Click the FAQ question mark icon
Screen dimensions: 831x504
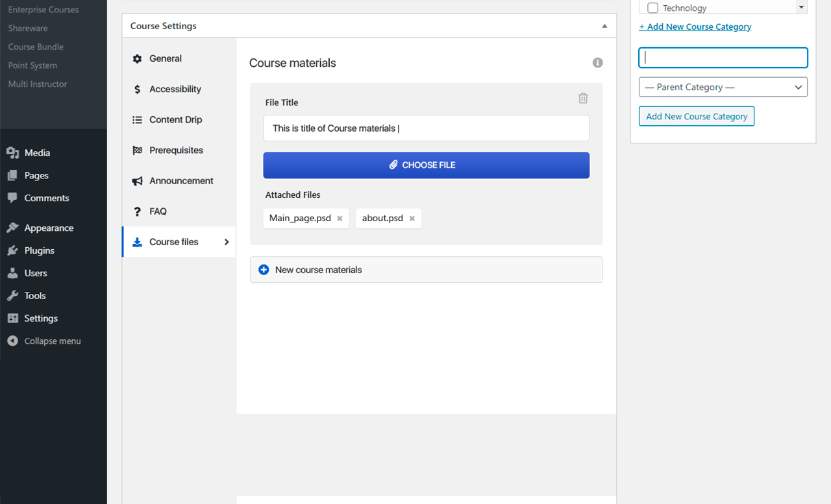click(x=137, y=211)
